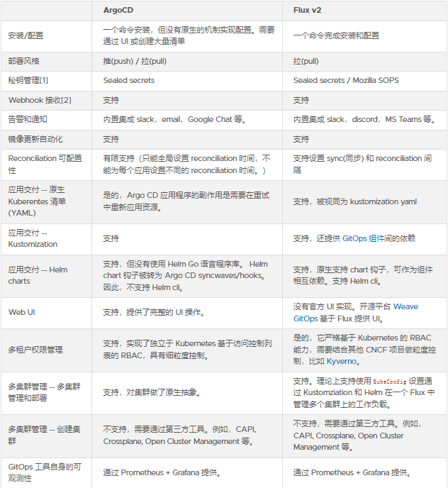
Task: Select ArgoCD '具有细粒度控制' RBAC cell
Action: [x=188, y=350]
